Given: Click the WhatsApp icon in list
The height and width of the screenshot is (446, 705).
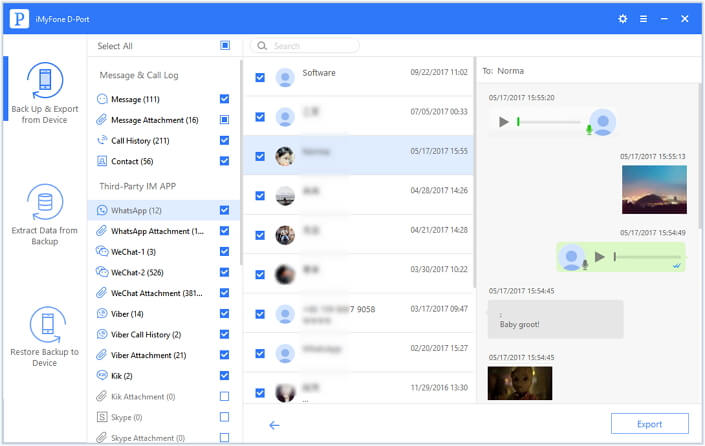Looking at the screenshot, I should point(102,210).
